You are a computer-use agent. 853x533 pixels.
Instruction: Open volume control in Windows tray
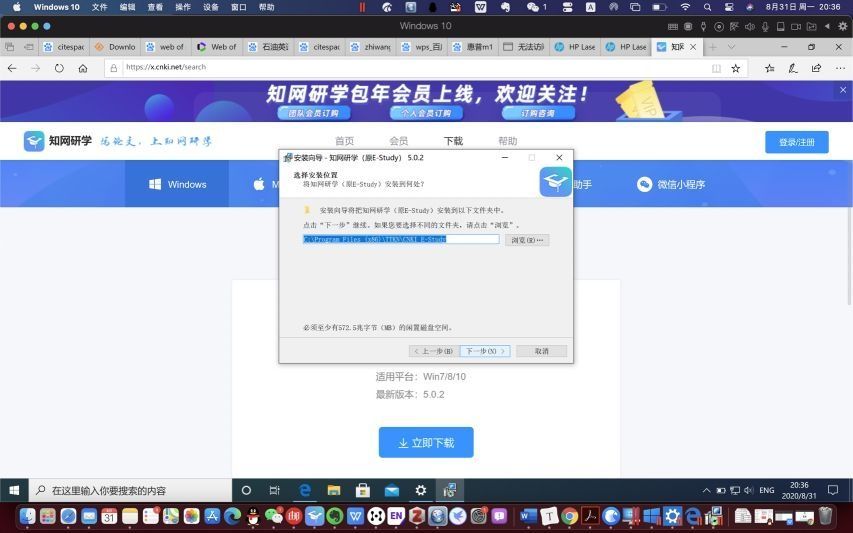[749, 491]
